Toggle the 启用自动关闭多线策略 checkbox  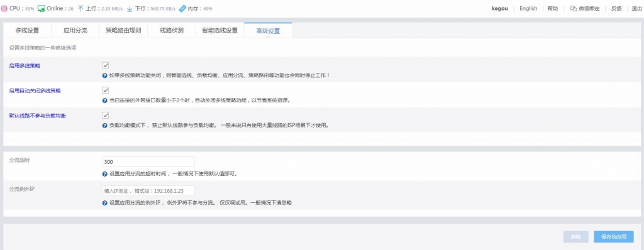pyautogui.click(x=105, y=90)
